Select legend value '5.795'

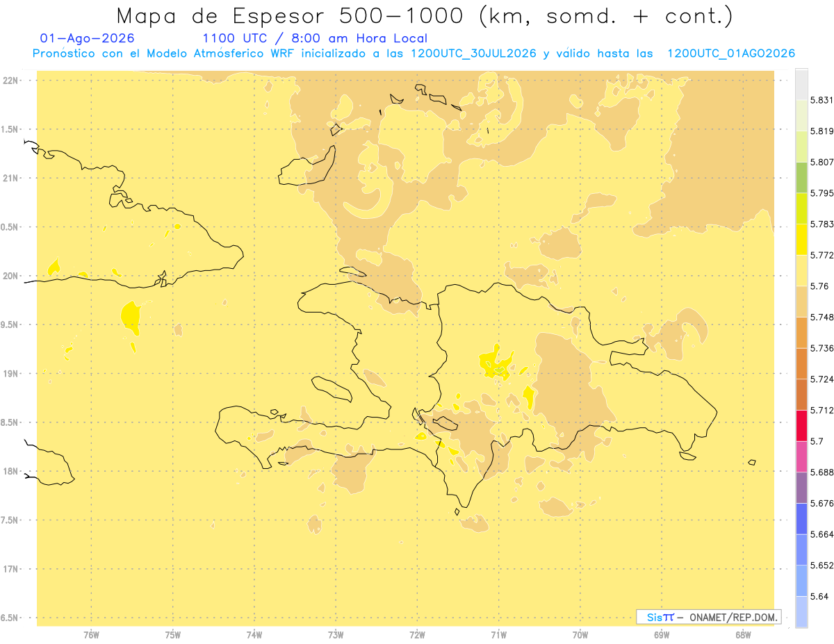(821, 193)
